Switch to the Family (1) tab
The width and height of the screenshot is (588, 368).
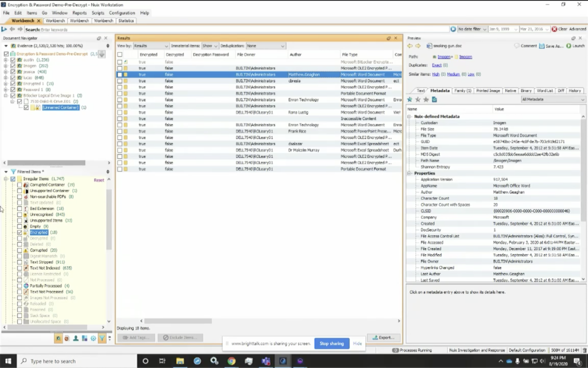click(x=462, y=91)
